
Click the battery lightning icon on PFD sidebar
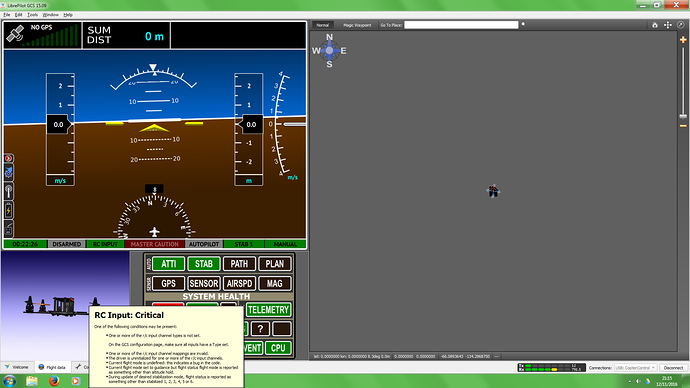pyautogui.click(x=8, y=211)
